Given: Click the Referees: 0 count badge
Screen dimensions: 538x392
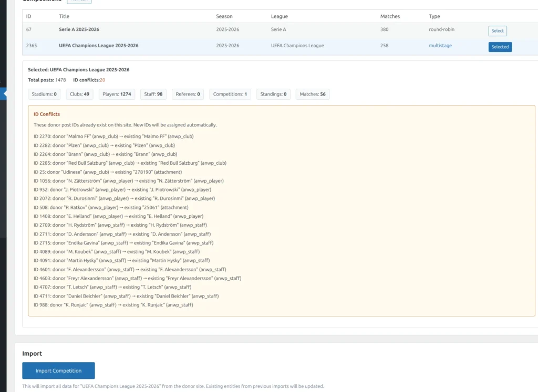Looking at the screenshot, I should click(x=188, y=94).
